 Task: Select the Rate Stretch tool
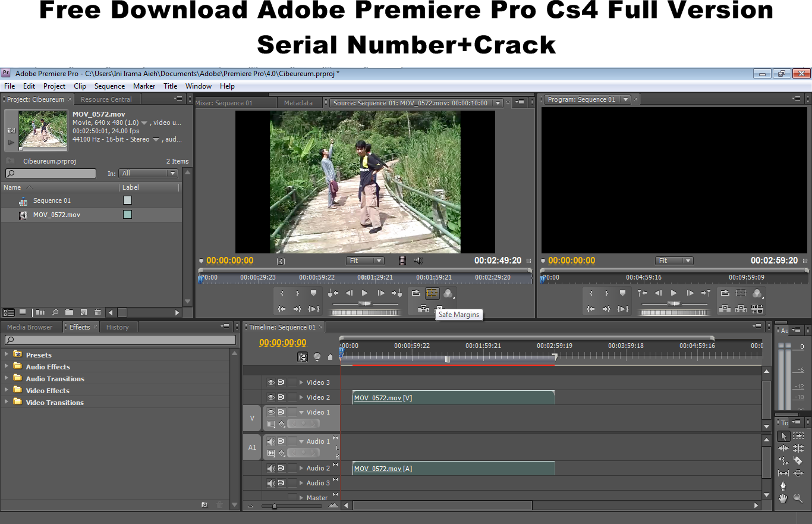783,461
